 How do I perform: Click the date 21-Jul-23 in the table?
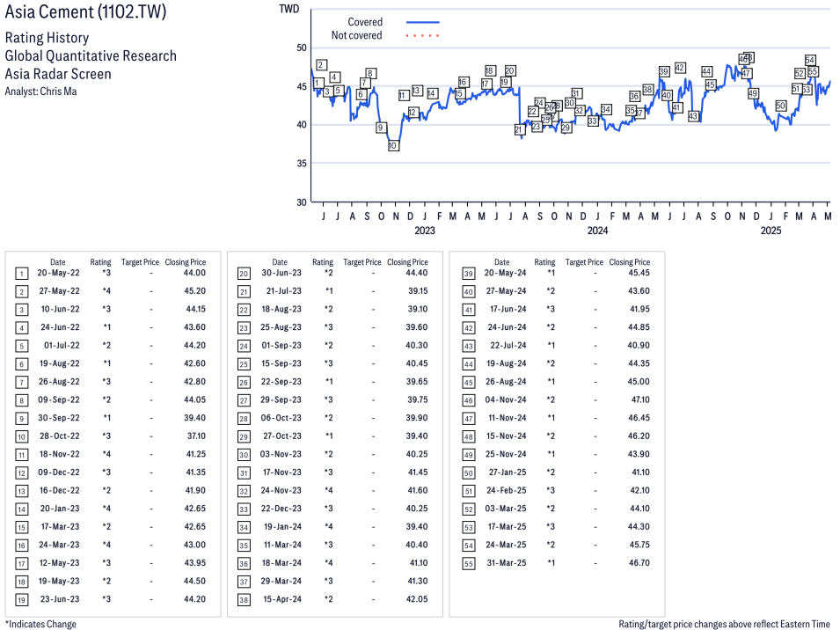(x=284, y=291)
